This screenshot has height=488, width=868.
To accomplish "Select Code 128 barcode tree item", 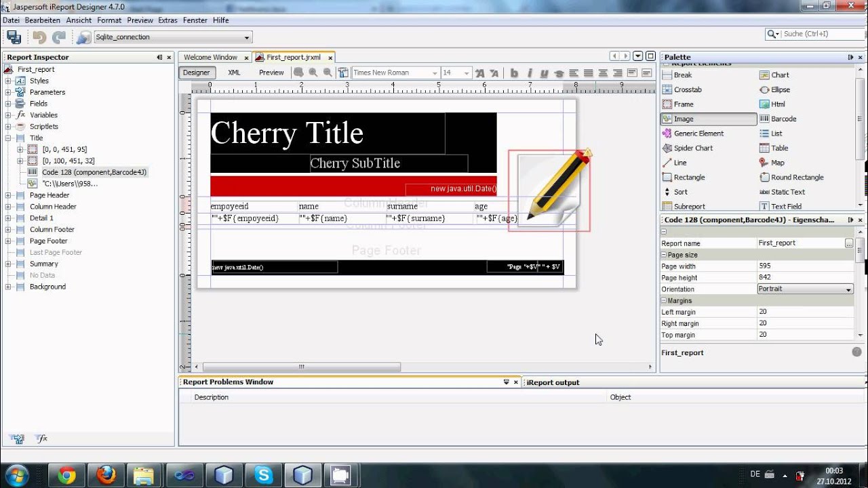I will [94, 172].
